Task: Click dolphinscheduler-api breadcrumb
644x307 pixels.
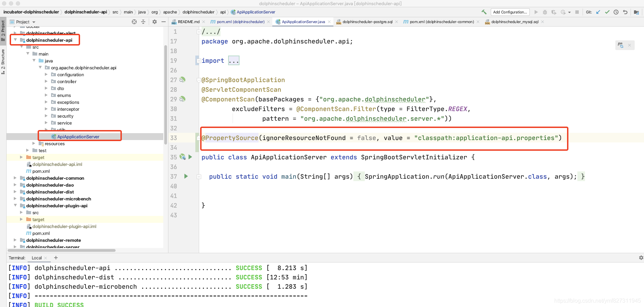Action: pos(86,12)
